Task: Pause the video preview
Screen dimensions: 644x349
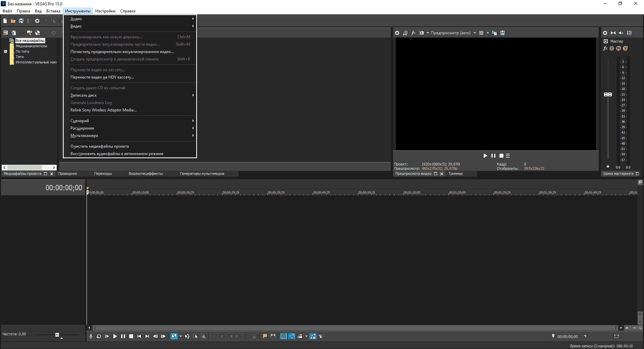Action: click(x=493, y=156)
